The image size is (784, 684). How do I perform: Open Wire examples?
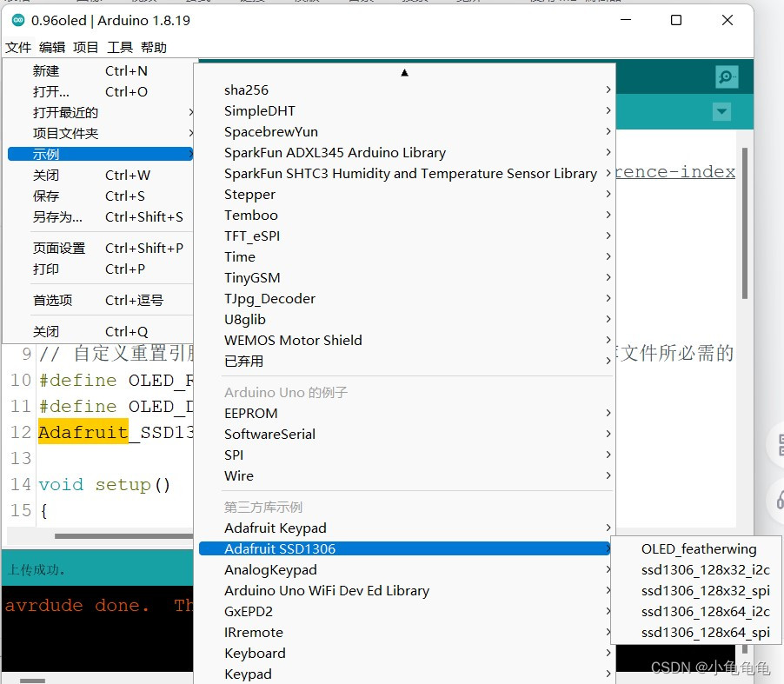(x=406, y=476)
